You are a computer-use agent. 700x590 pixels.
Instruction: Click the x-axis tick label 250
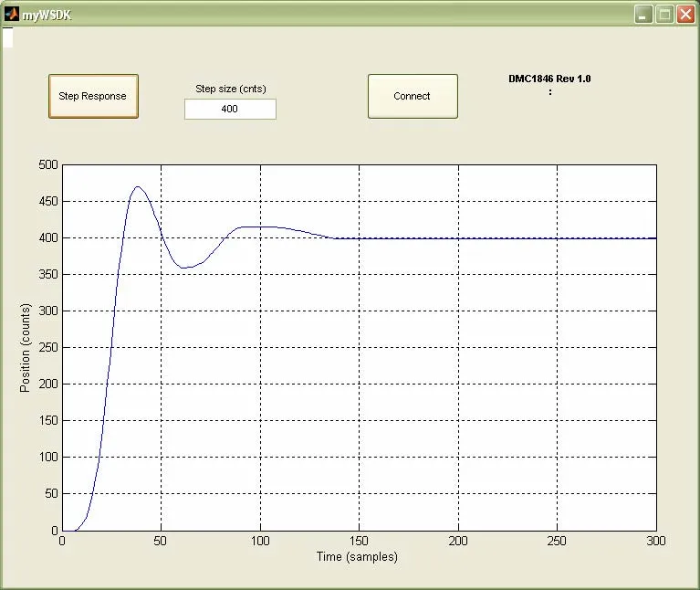click(557, 541)
